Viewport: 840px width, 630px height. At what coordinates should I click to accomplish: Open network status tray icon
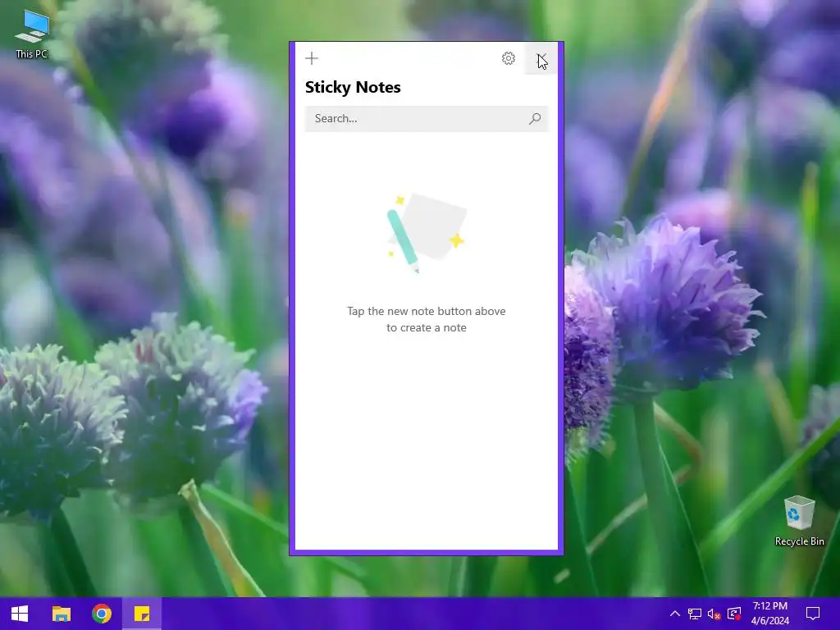694,614
